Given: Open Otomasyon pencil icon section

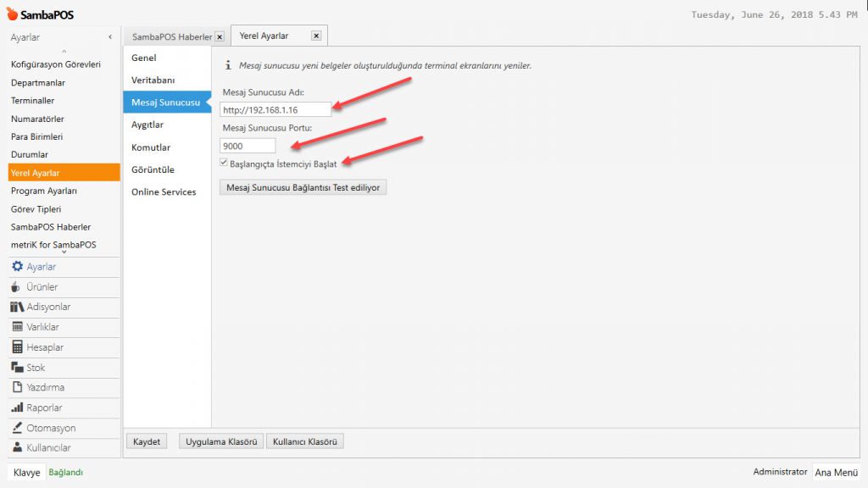Looking at the screenshot, I should (x=50, y=428).
